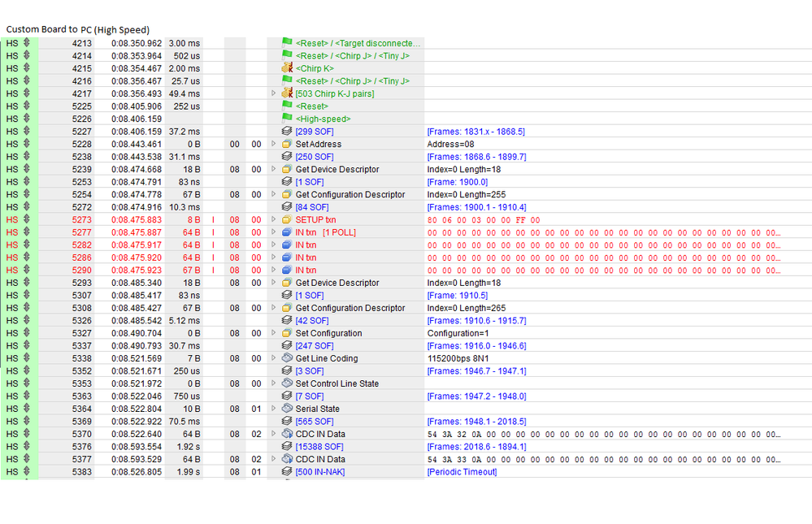Select Frame: 1900.0 link text
Screen dimensions: 812x524
tap(458, 182)
